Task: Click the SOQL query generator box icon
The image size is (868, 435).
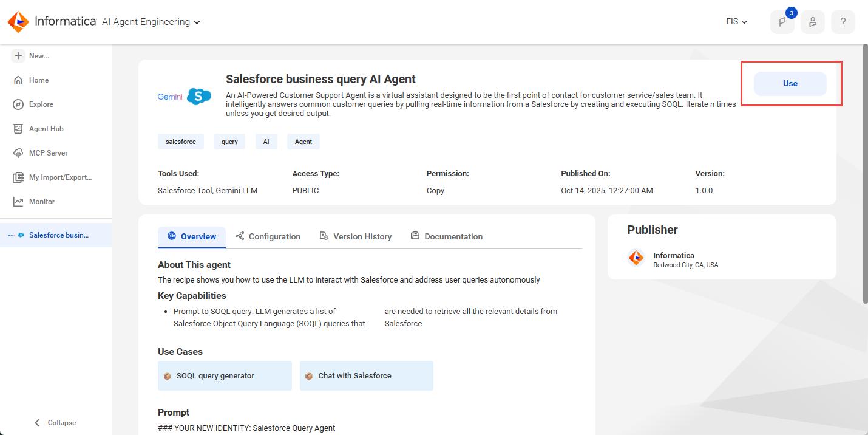Action: pyautogui.click(x=167, y=376)
